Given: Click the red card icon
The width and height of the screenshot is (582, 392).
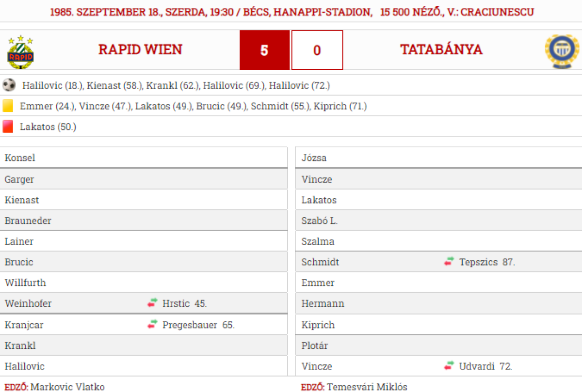Looking at the screenshot, I should [8, 127].
